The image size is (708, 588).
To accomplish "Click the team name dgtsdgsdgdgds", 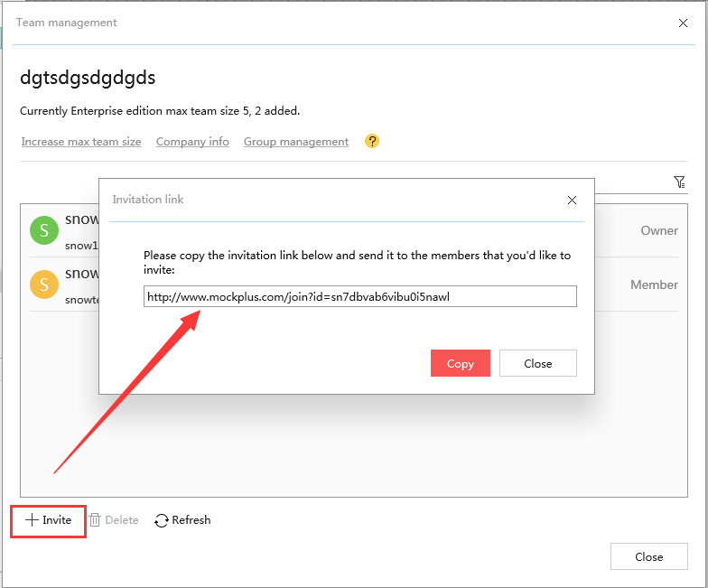I will pyautogui.click(x=88, y=78).
